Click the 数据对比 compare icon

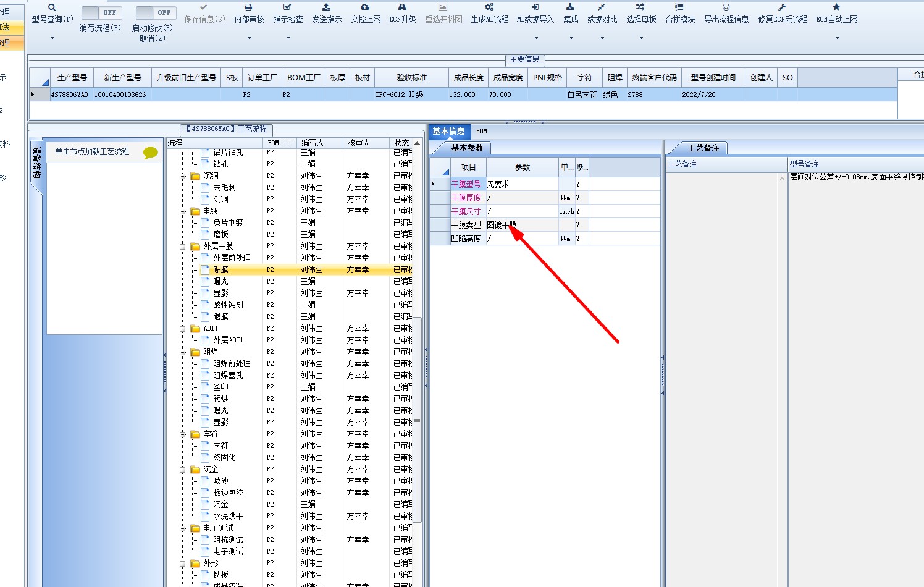tap(602, 7)
